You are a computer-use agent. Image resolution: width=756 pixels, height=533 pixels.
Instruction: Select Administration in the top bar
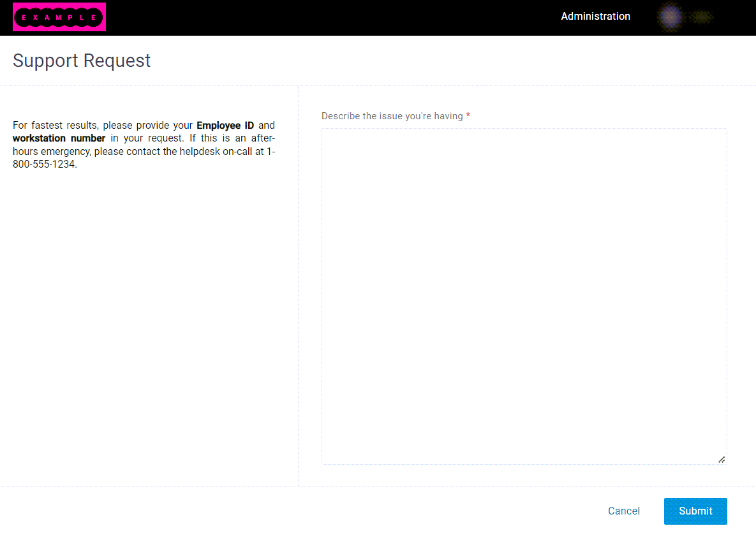[x=595, y=16]
